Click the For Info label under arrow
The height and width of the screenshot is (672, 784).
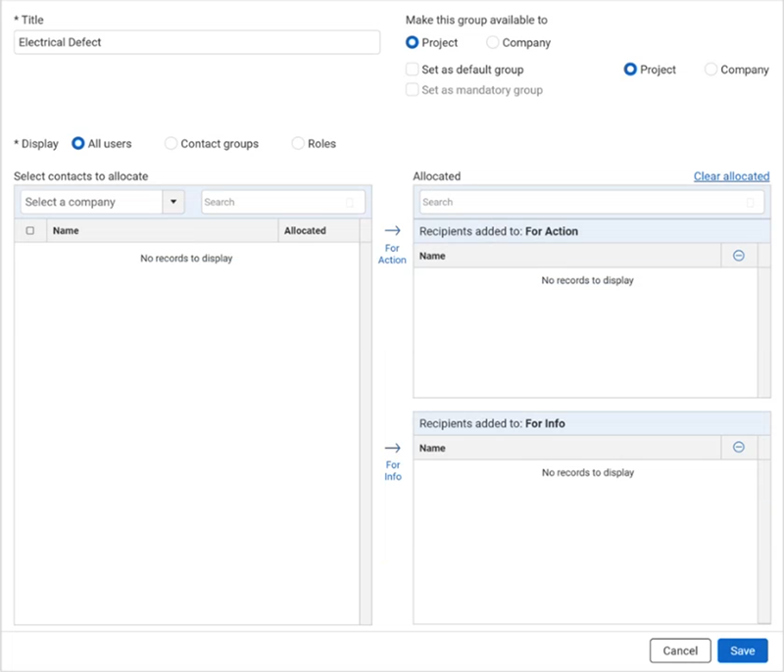click(393, 470)
